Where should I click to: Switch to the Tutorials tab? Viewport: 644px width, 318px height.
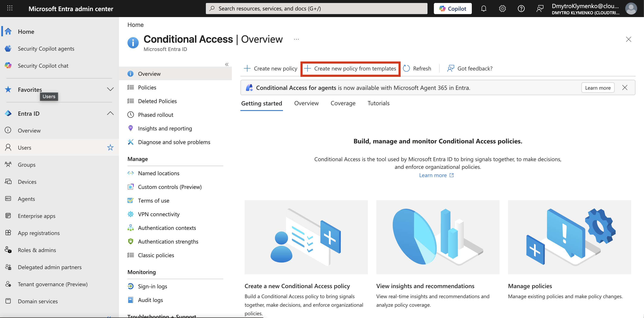(x=378, y=103)
